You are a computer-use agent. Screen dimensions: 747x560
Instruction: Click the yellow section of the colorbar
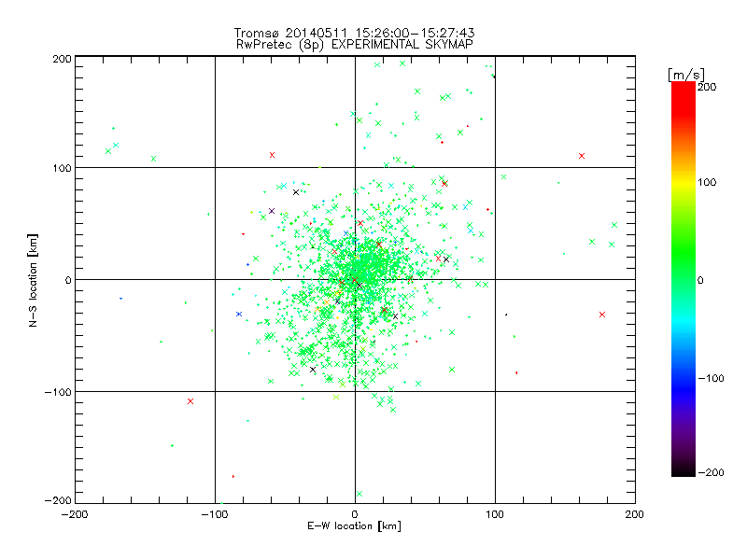click(684, 183)
